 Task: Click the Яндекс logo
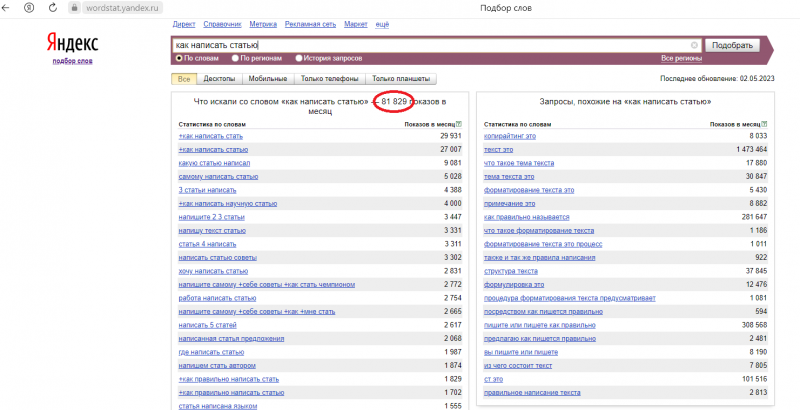[72, 43]
